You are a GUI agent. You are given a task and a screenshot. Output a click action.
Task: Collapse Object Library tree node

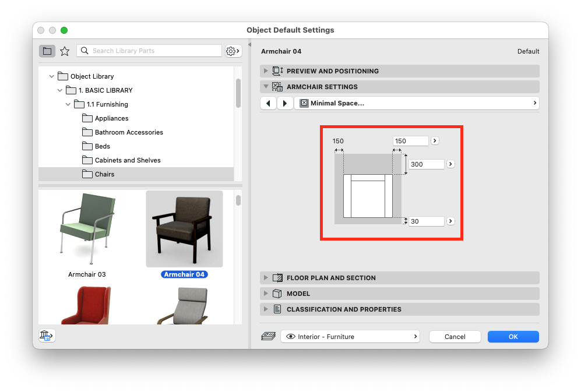51,76
